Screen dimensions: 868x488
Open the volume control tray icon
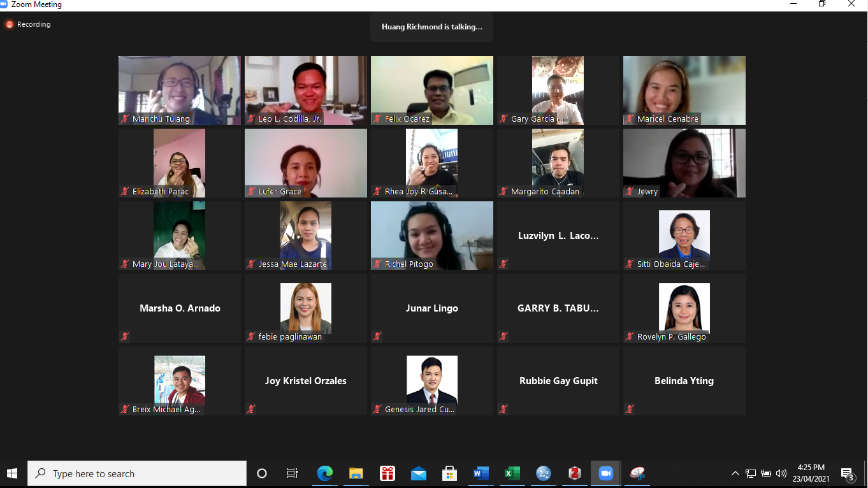click(781, 473)
